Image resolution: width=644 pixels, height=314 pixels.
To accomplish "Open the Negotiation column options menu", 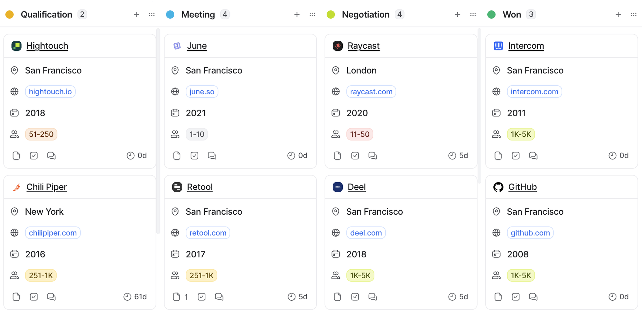I will pos(473,14).
